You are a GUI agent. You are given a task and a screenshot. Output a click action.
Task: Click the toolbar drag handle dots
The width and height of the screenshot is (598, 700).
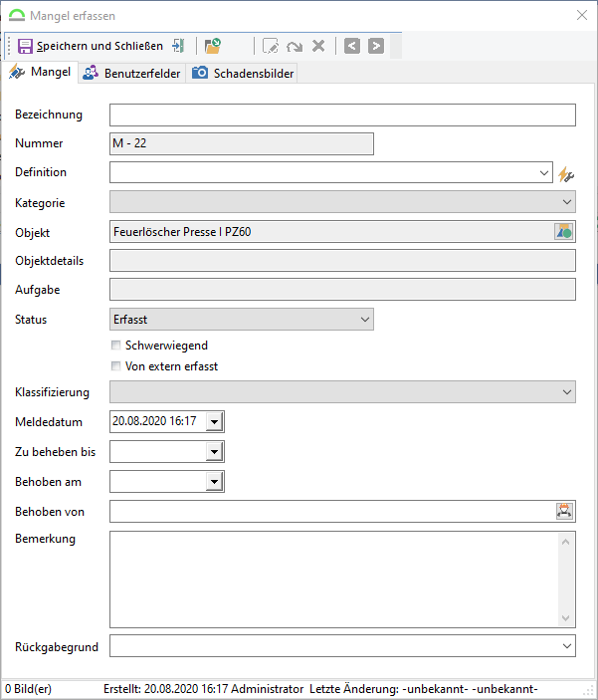9,46
